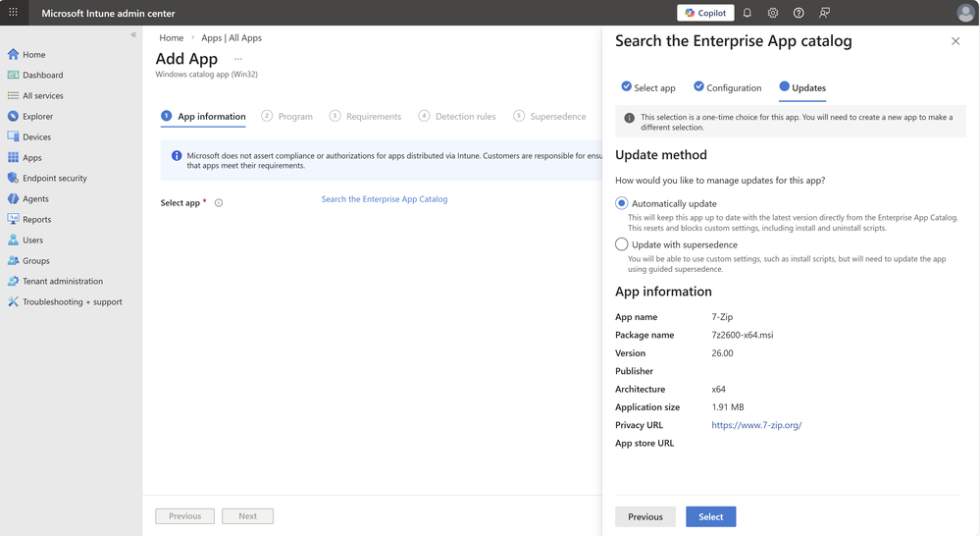Image resolution: width=980 pixels, height=536 pixels.
Task: Choose Update with supersedence option
Action: pos(622,244)
